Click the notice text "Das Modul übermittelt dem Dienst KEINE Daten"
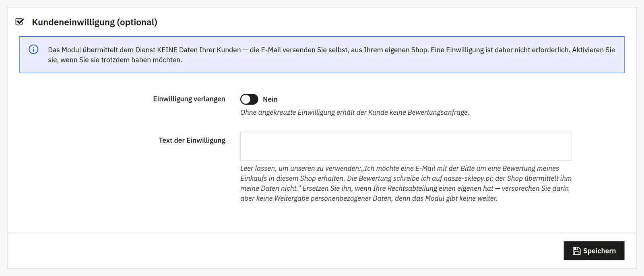 (331, 55)
